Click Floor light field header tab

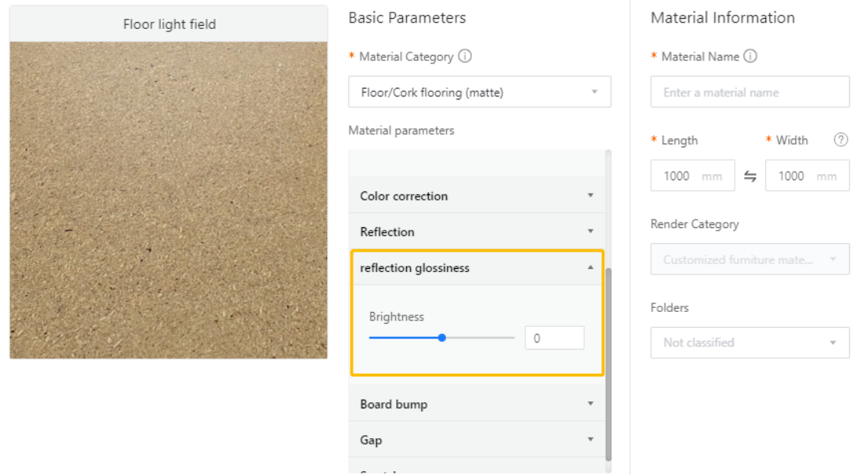(169, 24)
